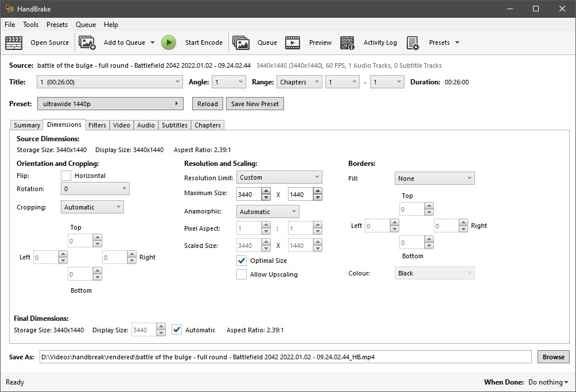The height and width of the screenshot is (392, 576).
Task: Enable the Horizontal flip checkbox
Action: click(66, 176)
